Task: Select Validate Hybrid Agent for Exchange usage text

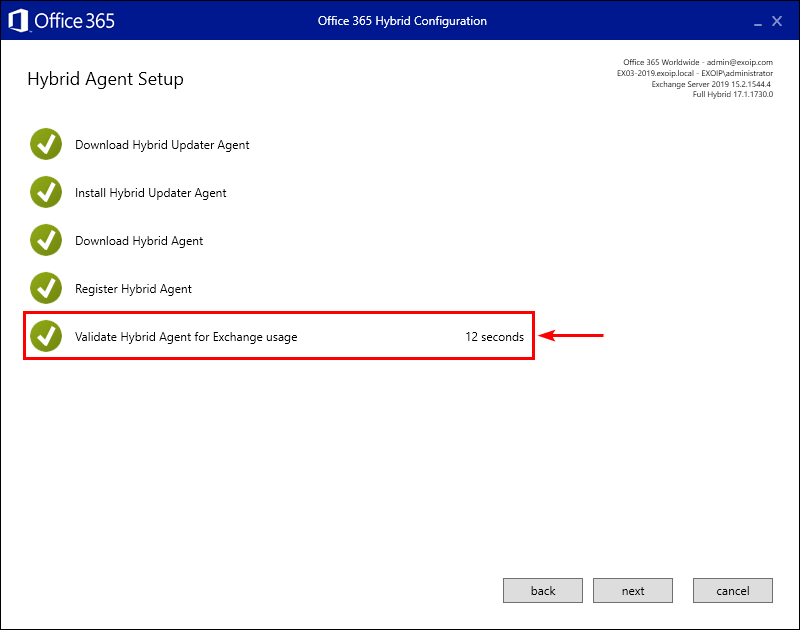Action: pyautogui.click(x=186, y=337)
